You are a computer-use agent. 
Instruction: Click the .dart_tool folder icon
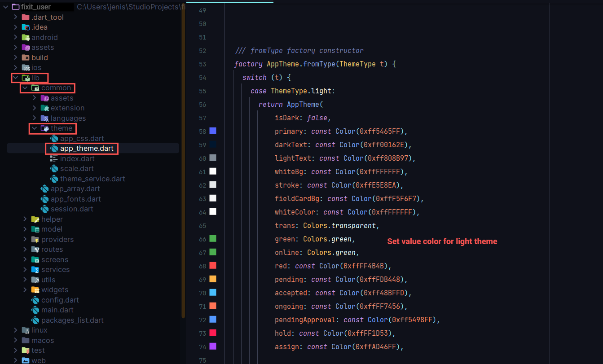26,17
